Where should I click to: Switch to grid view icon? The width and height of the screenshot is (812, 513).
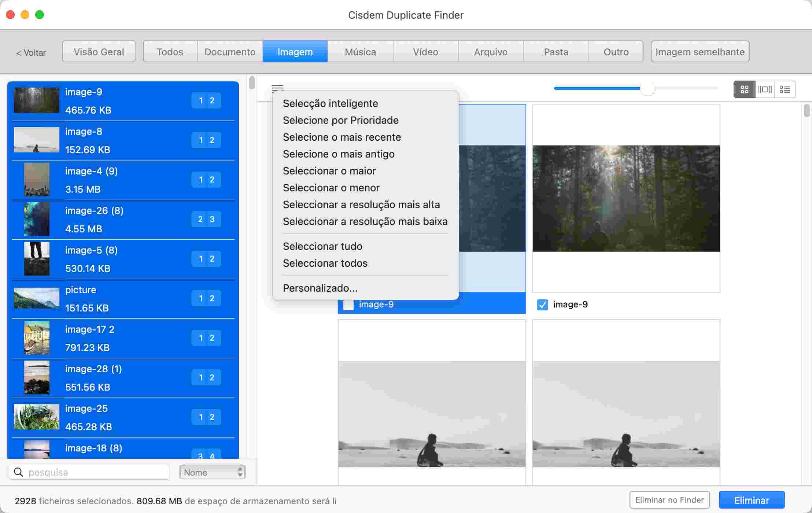pos(744,89)
